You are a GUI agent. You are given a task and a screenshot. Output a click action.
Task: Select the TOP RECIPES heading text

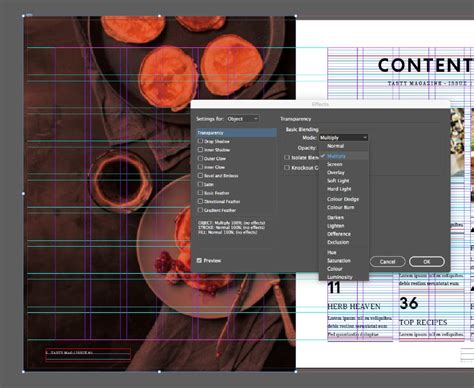coord(423,322)
